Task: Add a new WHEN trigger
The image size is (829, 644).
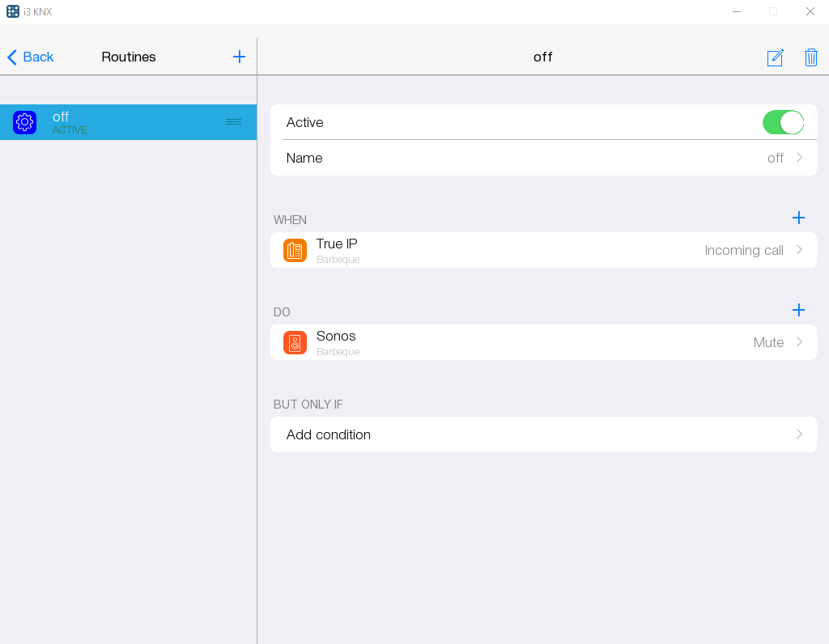Action: coord(798,218)
